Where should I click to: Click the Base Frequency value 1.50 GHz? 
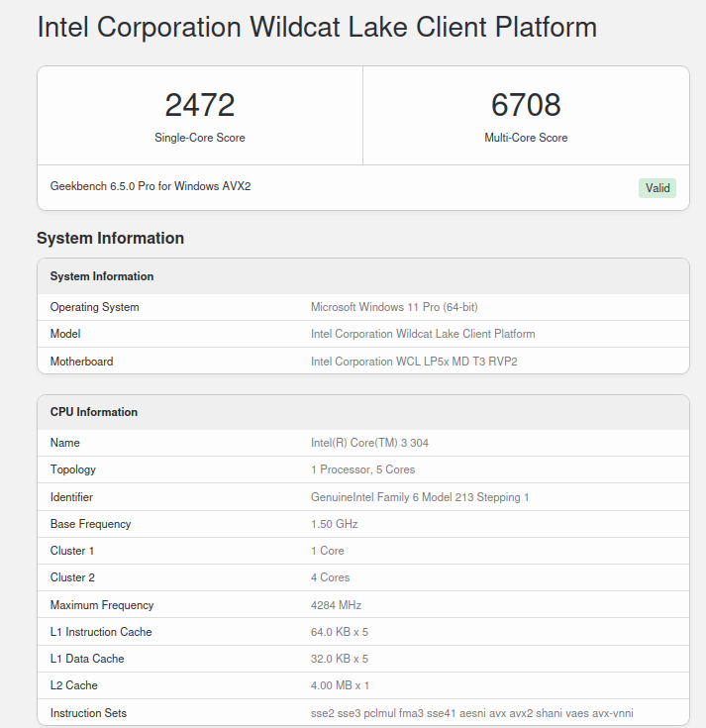[334, 524]
